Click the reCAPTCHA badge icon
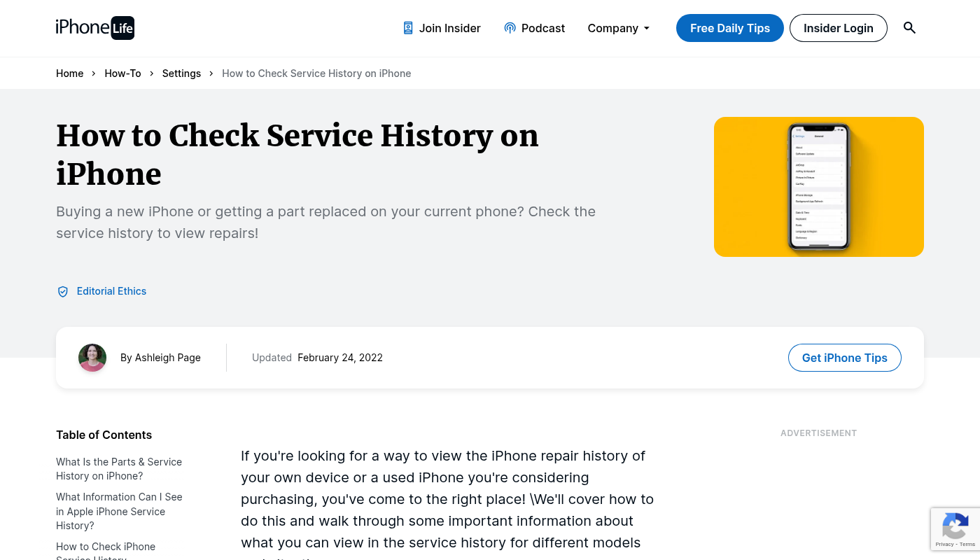The height and width of the screenshot is (560, 980). point(955,526)
